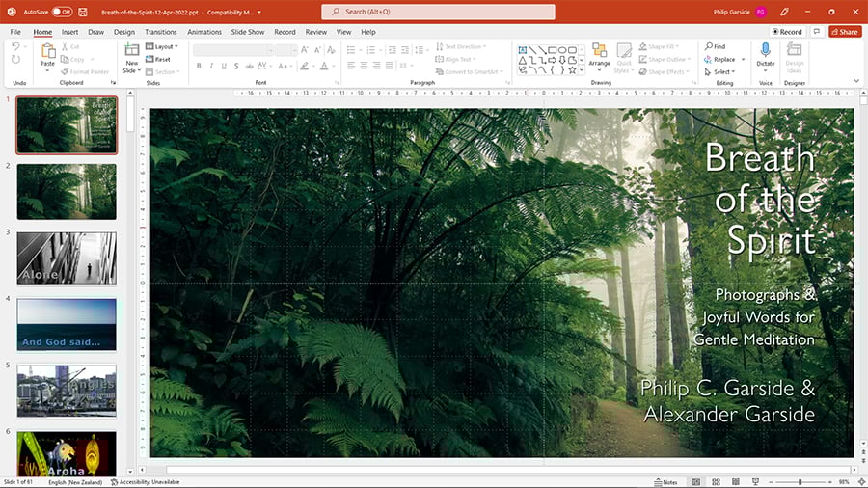The height and width of the screenshot is (488, 868).
Task: Select the And God said slide thumbnail
Action: click(x=67, y=324)
